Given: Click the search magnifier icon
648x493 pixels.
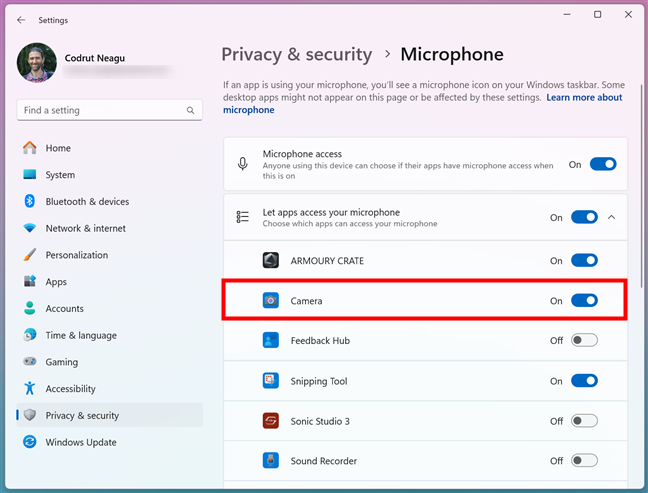Looking at the screenshot, I should (190, 110).
